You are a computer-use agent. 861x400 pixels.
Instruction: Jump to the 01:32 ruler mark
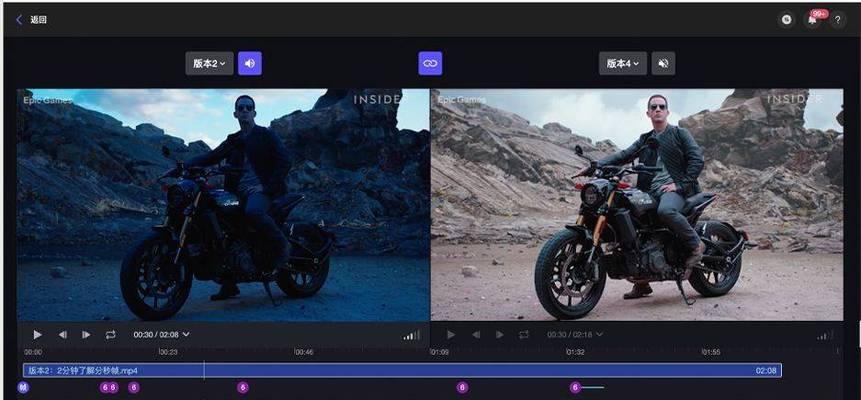coord(575,352)
